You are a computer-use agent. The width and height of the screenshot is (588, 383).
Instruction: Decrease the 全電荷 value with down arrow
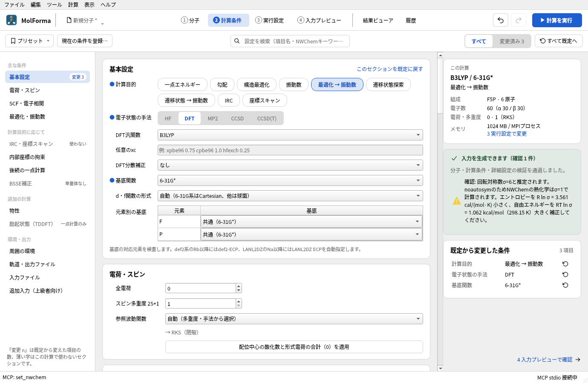click(239, 291)
